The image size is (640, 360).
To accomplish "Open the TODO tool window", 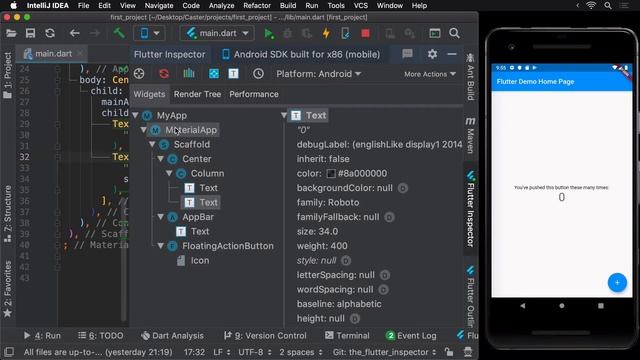I will coord(101,336).
